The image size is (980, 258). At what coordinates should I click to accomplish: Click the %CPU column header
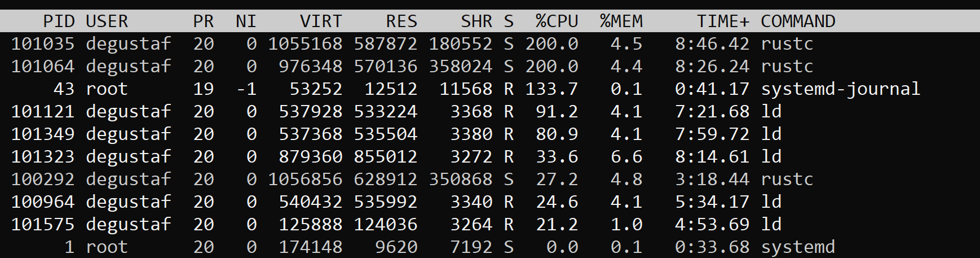(557, 21)
